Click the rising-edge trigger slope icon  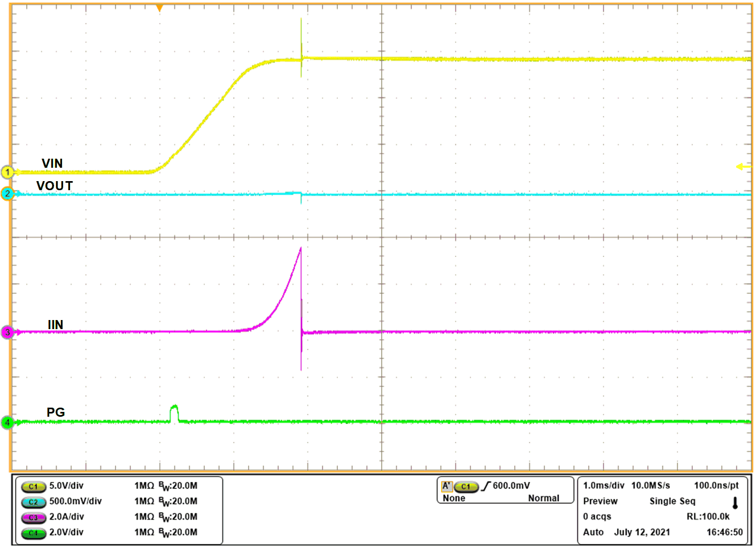click(x=485, y=486)
